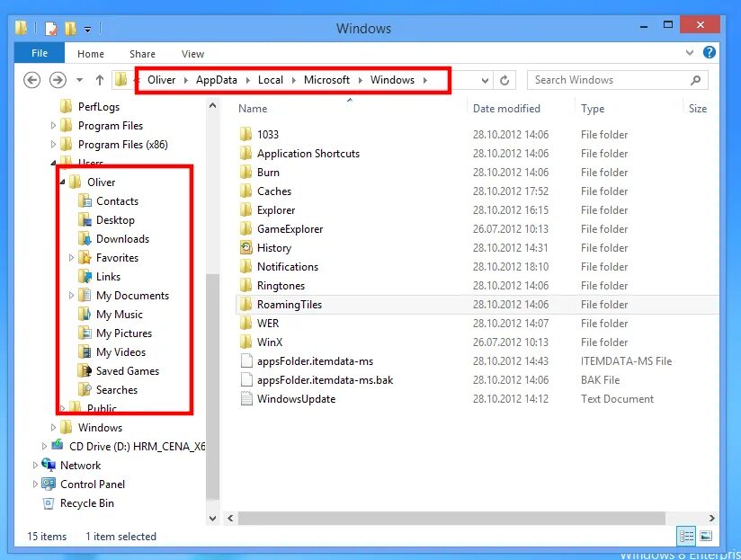Select the Notifications folder

pyautogui.click(x=288, y=267)
